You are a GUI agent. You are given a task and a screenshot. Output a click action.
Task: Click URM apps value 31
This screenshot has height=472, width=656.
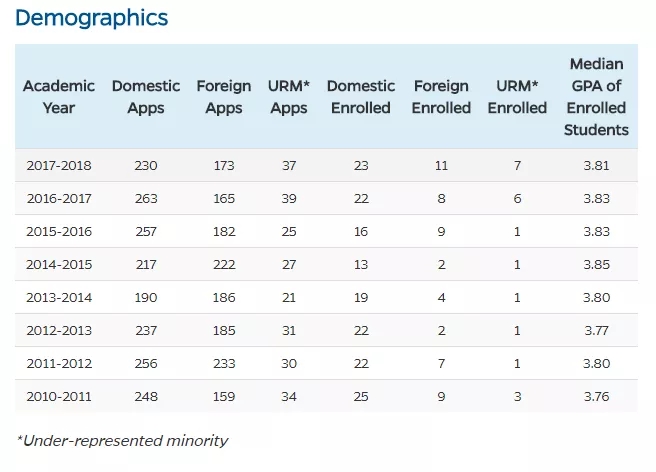tap(289, 331)
